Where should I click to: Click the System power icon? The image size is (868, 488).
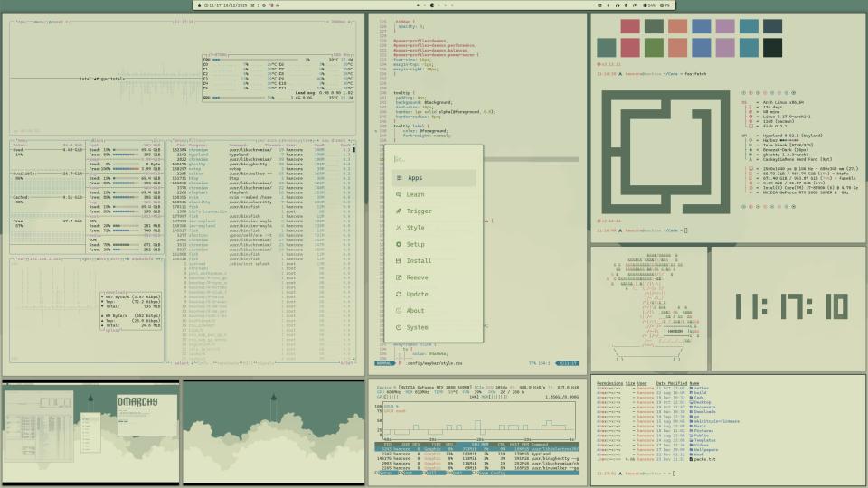399,327
